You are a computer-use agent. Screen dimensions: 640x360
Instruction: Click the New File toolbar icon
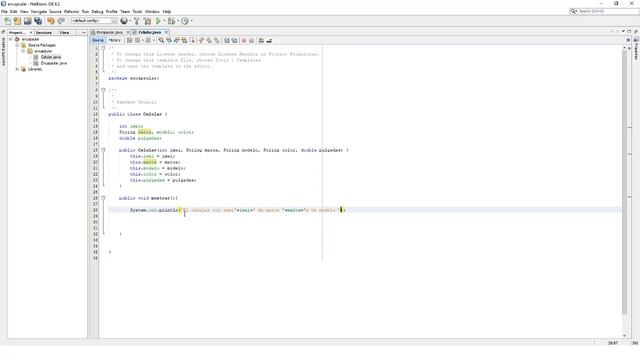(7, 21)
